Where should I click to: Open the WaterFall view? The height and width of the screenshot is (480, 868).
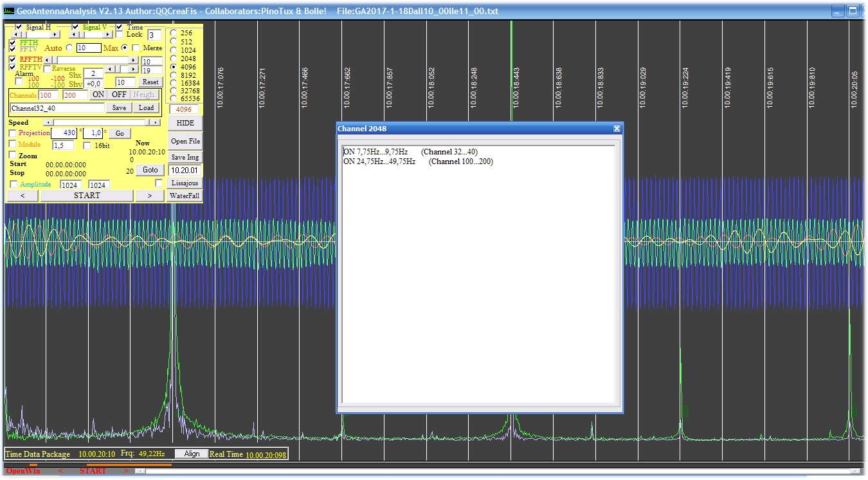coord(185,196)
